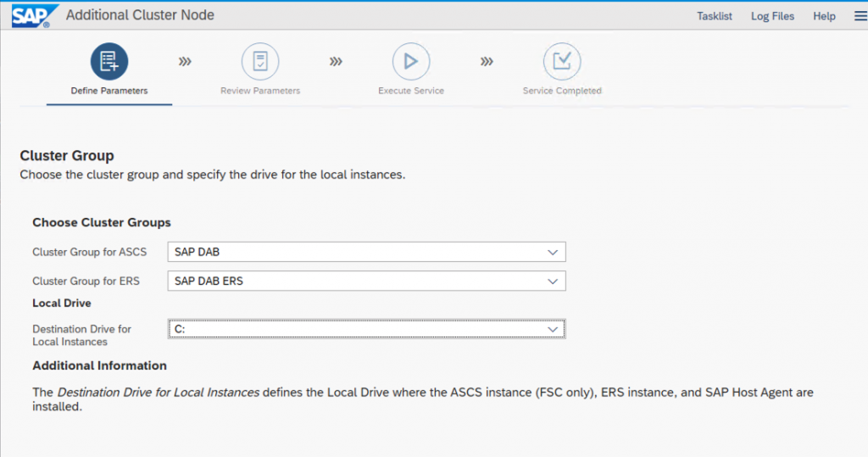Click the chevrons after Execute Service
The height and width of the screenshot is (457, 868).
point(487,62)
